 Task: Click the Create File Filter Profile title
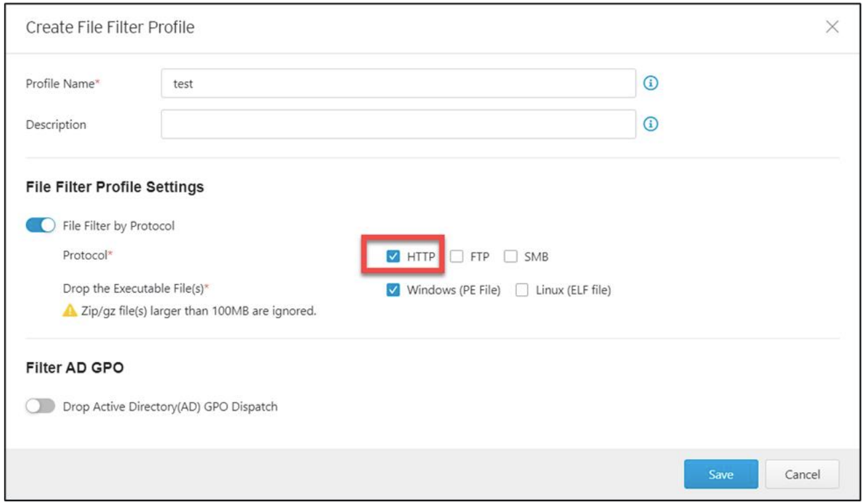tap(110, 27)
